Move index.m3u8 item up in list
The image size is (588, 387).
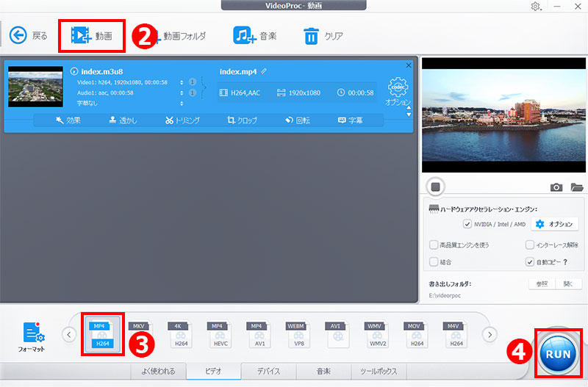(x=409, y=108)
